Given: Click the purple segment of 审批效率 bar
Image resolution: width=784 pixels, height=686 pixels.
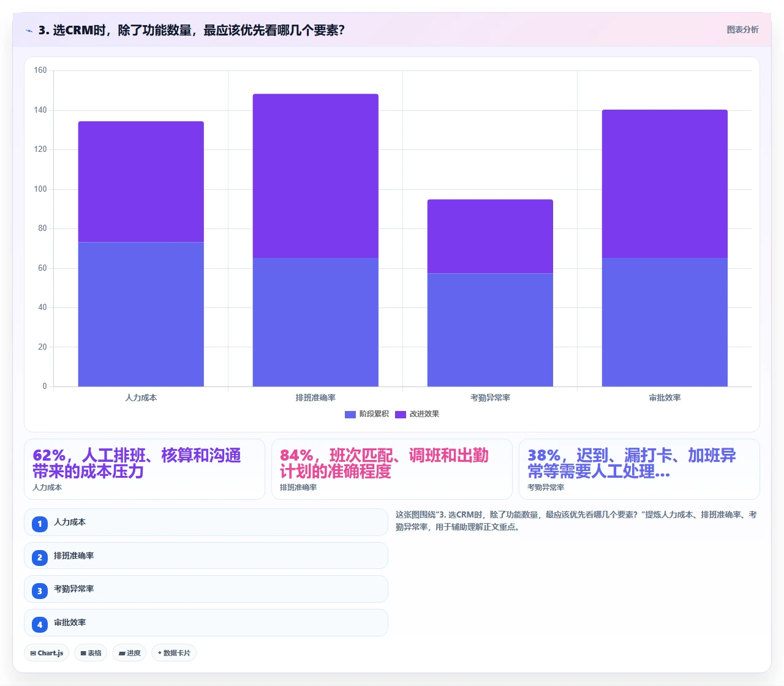Looking at the screenshot, I should click(x=665, y=184).
